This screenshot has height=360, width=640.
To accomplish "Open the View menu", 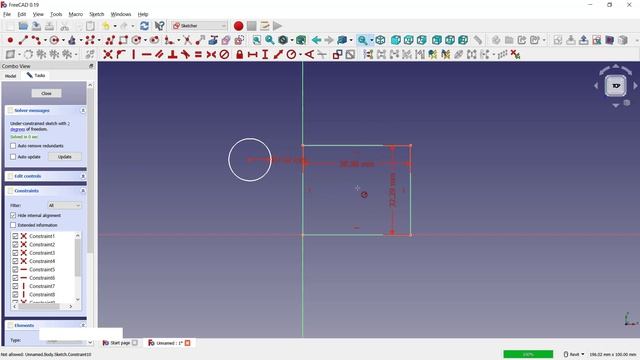I will [38, 14].
